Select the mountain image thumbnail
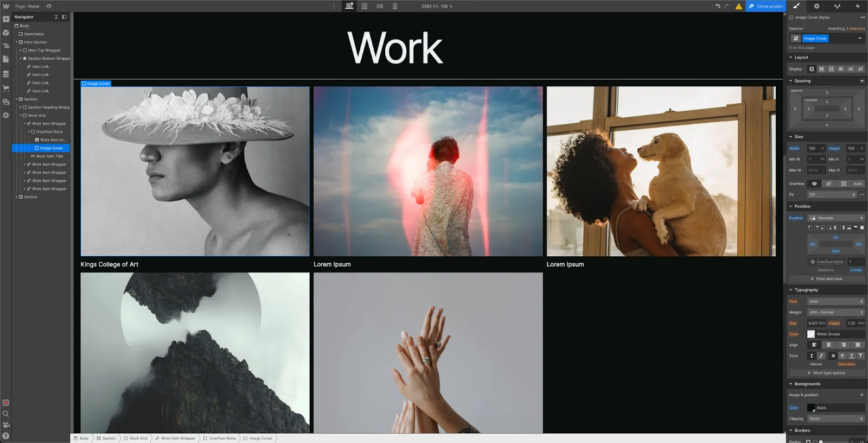Screen dimensions: 868x443 195,353
